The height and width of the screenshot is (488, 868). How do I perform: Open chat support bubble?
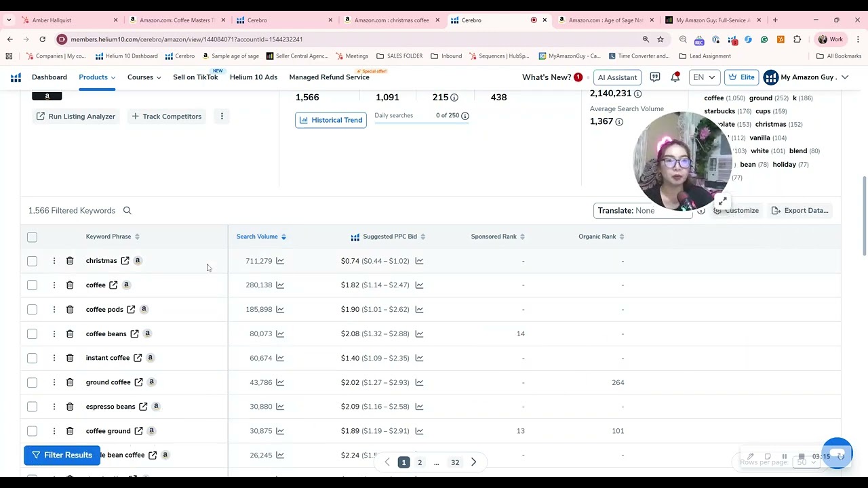837,453
